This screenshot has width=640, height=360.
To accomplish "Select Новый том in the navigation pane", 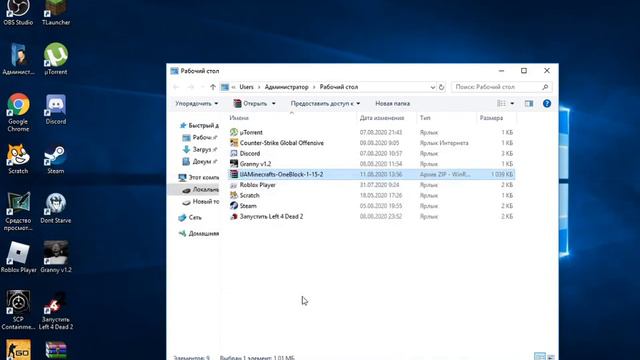I will (200, 202).
